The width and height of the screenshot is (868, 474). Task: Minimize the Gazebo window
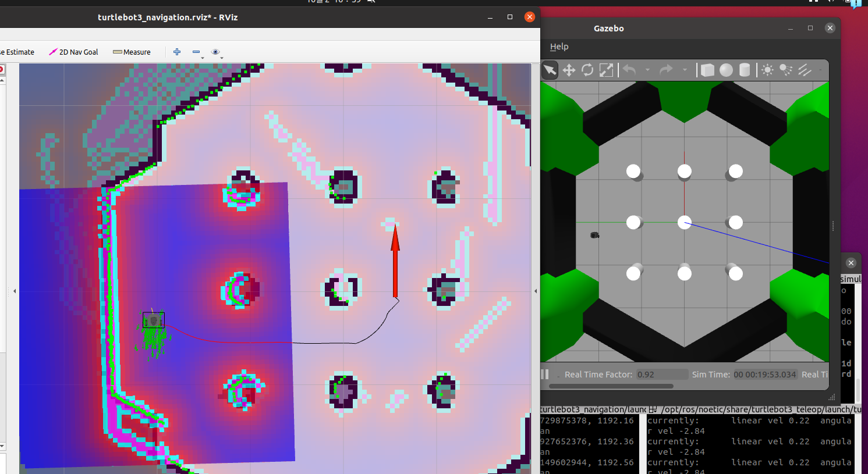790,28
